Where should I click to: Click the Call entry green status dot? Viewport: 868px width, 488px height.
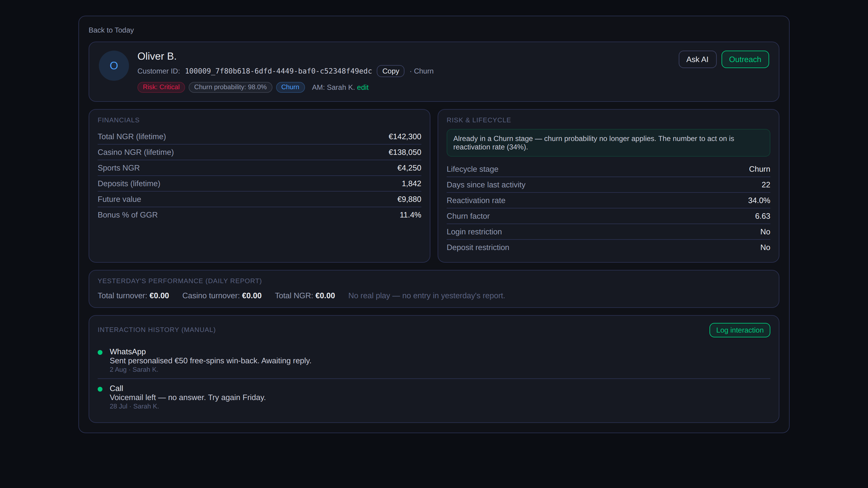100,389
